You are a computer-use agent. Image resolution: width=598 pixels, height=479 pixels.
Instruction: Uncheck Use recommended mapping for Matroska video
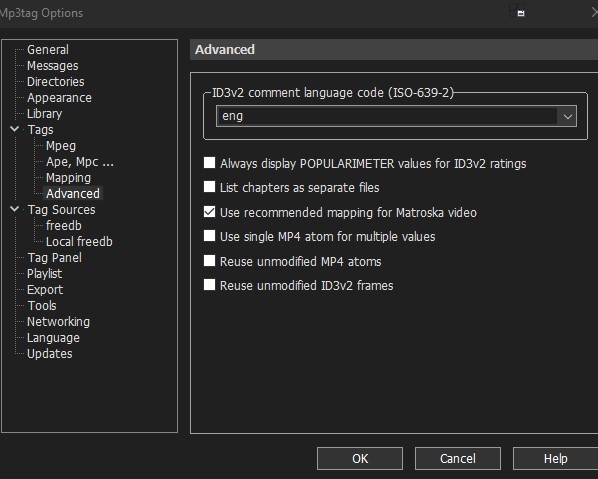point(209,212)
